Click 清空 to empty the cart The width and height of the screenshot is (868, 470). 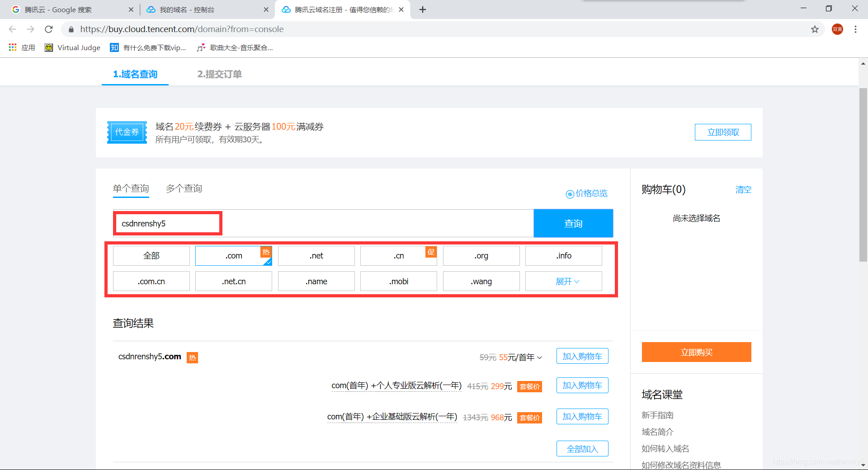743,190
